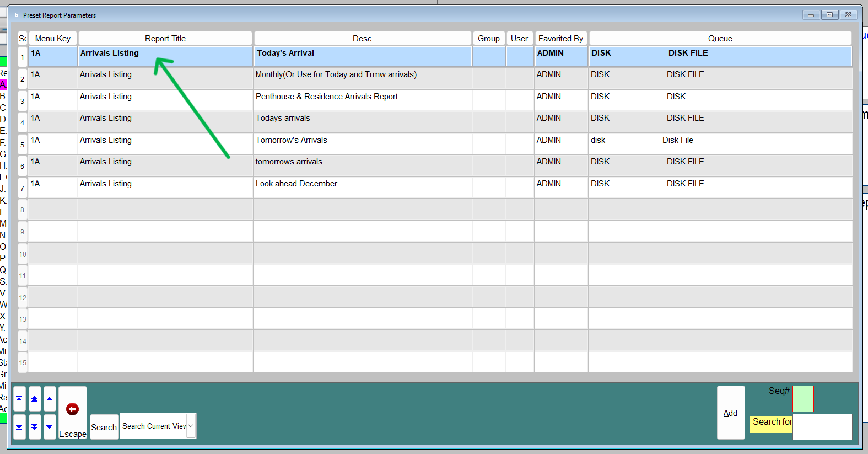Click the Add button
Screen dimensions: 868x454
tap(730, 413)
